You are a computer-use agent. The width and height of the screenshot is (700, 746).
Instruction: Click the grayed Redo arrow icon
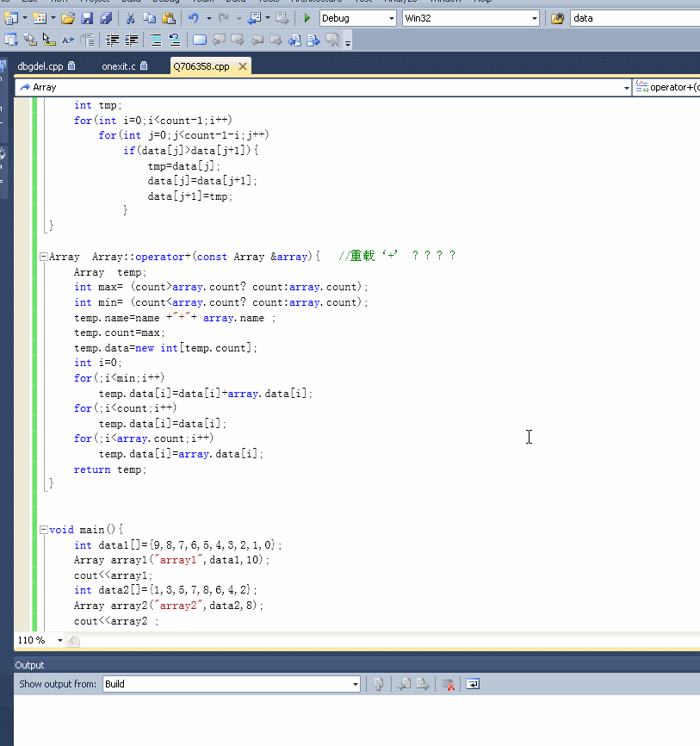pos(223,18)
